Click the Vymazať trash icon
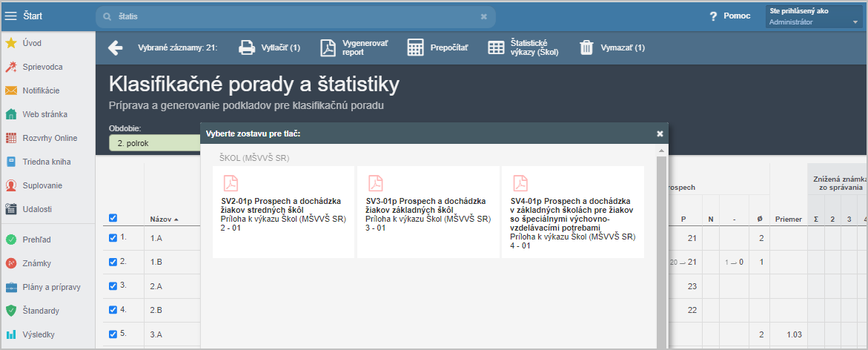Image resolution: width=868 pixels, height=350 pixels. click(x=586, y=48)
